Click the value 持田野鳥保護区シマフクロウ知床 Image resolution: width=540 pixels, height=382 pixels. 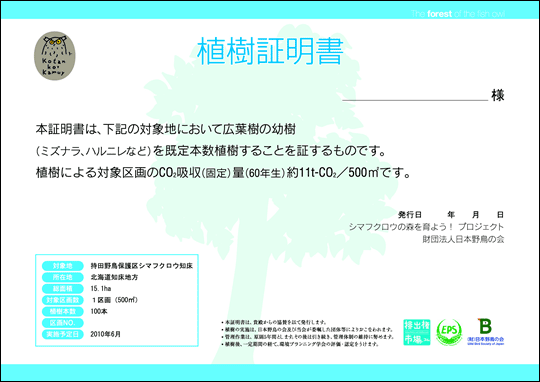(142, 266)
